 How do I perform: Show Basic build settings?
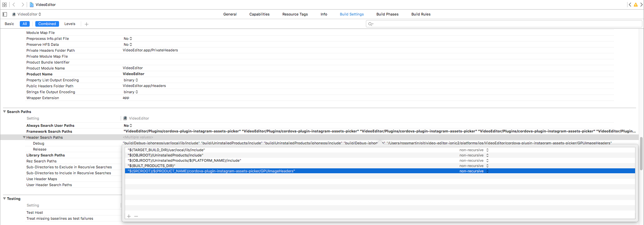point(9,24)
